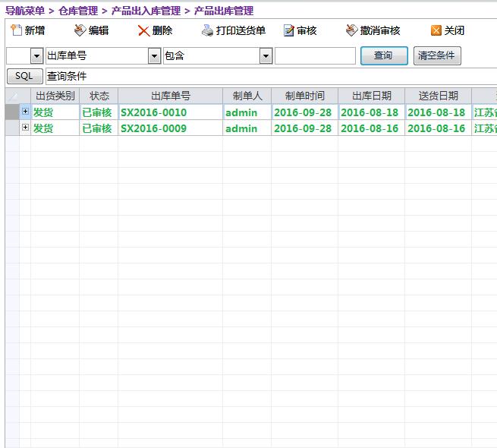Open the first small blank dropdown
The width and height of the screenshot is (497, 448).
(36, 56)
